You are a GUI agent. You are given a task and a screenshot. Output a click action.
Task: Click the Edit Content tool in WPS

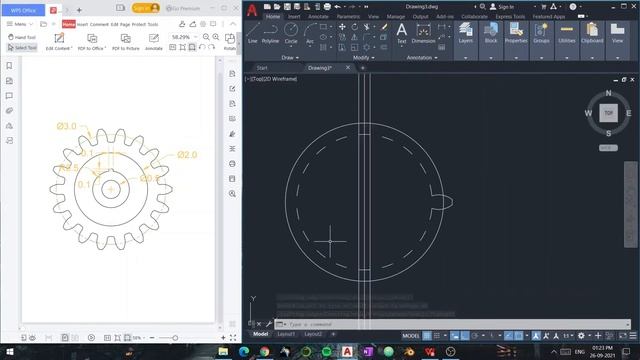pyautogui.click(x=59, y=42)
